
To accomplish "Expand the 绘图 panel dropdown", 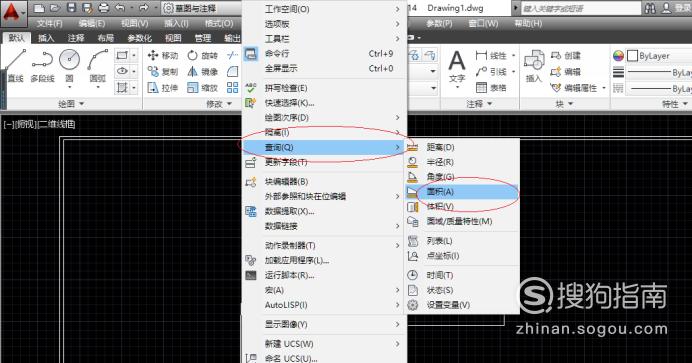I will [71, 104].
